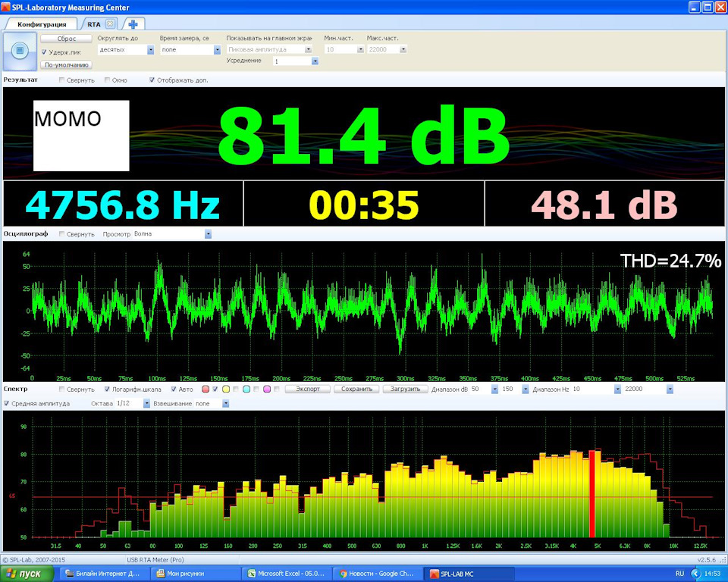This screenshot has width=728, height=582.
Task: Toggle the Удерж.пик peak hold checkbox
Action: tap(44, 52)
